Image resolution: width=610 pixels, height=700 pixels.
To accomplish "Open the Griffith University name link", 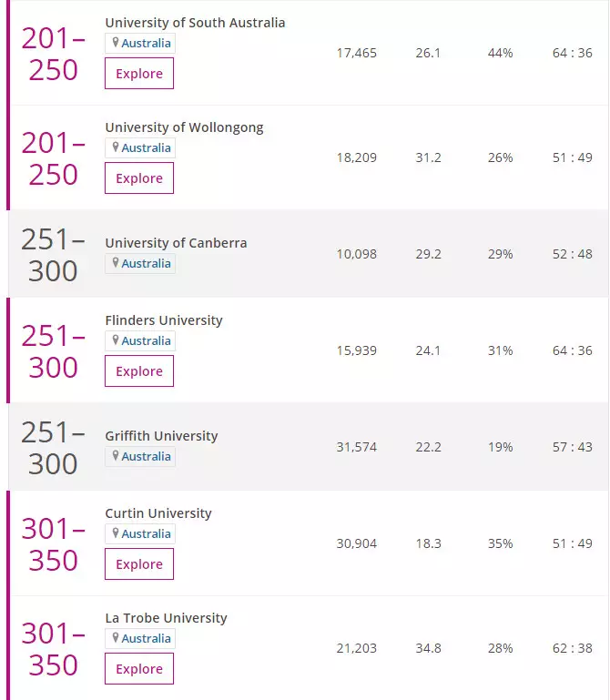I will click(161, 436).
